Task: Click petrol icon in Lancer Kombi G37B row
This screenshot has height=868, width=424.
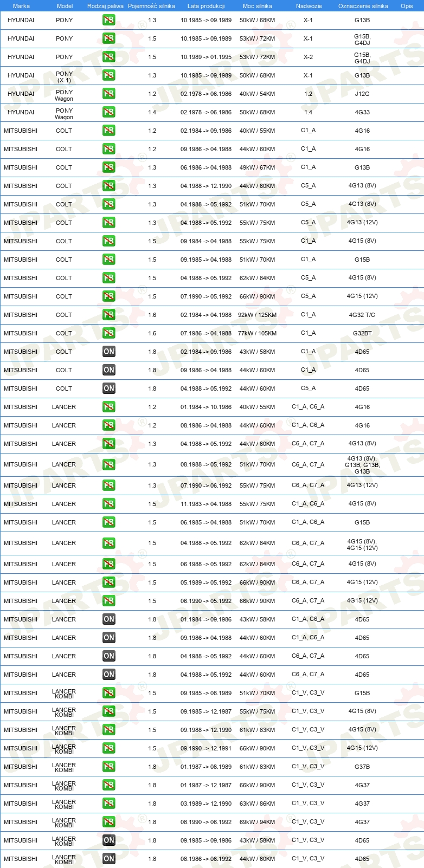Action: [109, 767]
